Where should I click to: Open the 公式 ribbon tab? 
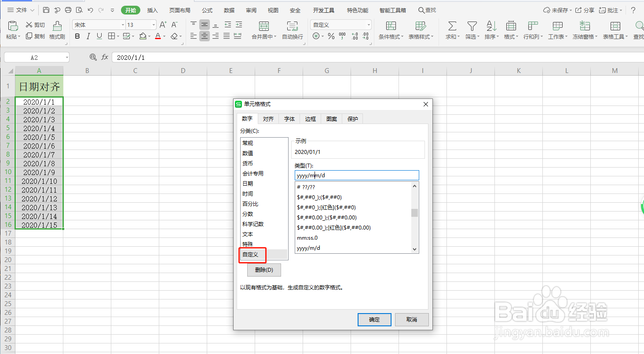pos(207,10)
